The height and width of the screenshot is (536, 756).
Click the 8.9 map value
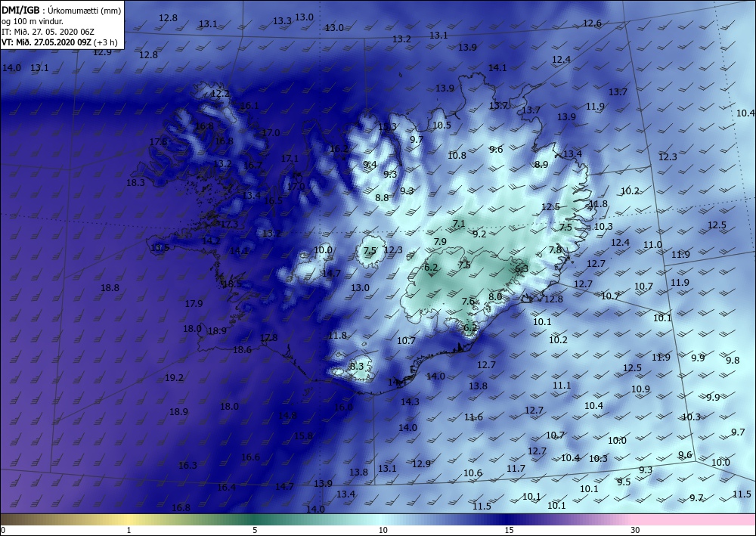click(x=541, y=164)
